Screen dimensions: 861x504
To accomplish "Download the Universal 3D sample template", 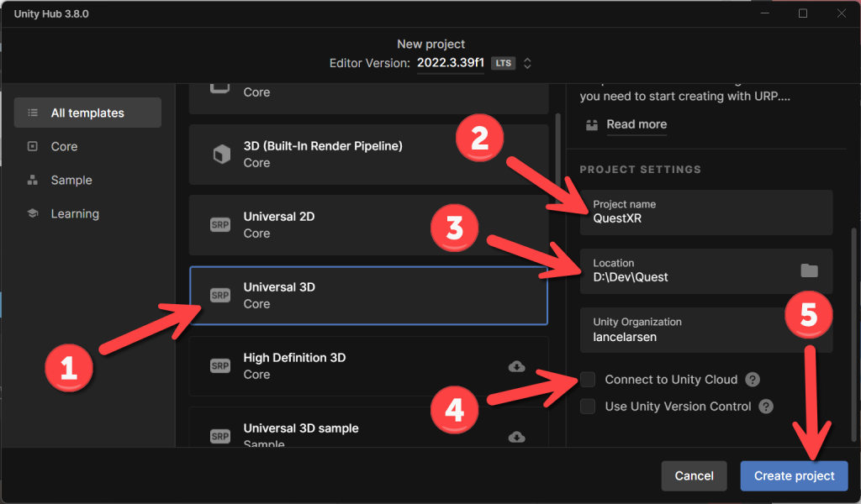I will coord(517,437).
